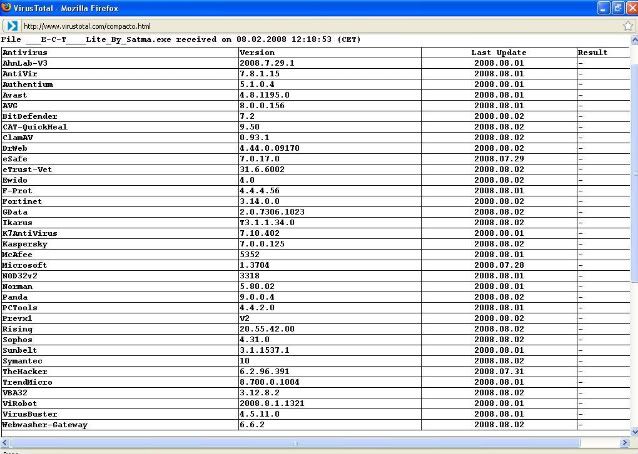Select the Authentium antivirus name
The image size is (638, 454).
[28, 84]
